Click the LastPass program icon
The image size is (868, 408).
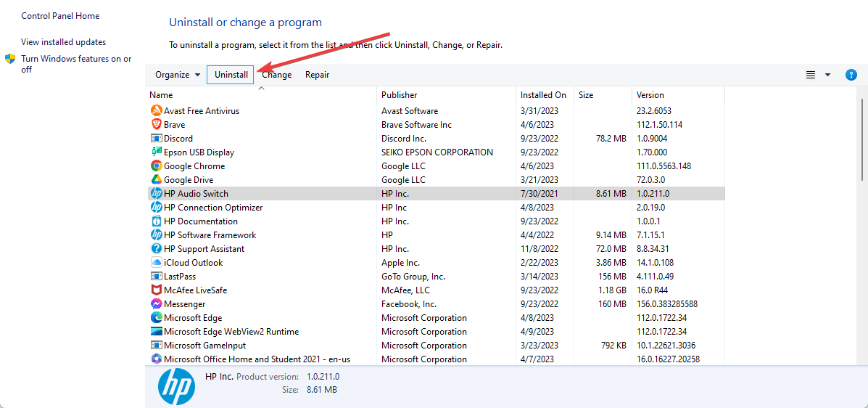[156, 276]
